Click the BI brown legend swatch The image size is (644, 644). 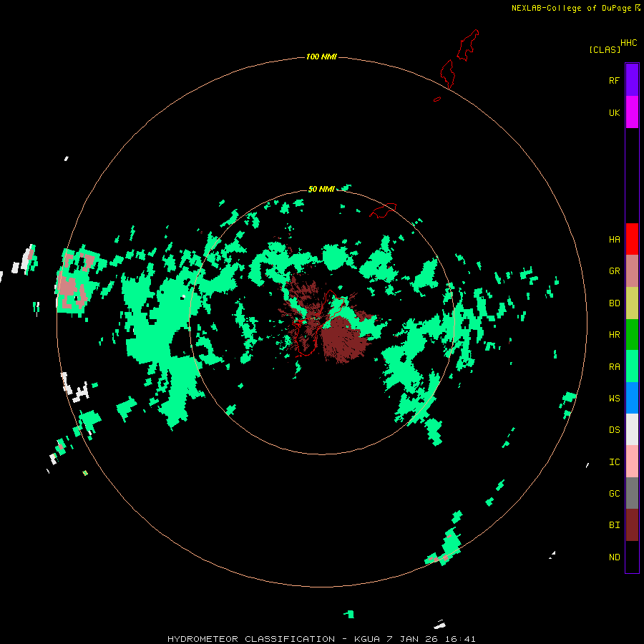coord(632,525)
